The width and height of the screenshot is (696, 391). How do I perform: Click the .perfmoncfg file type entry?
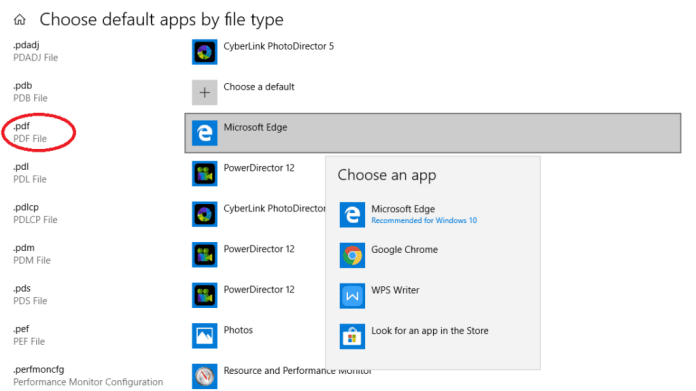[x=88, y=376]
